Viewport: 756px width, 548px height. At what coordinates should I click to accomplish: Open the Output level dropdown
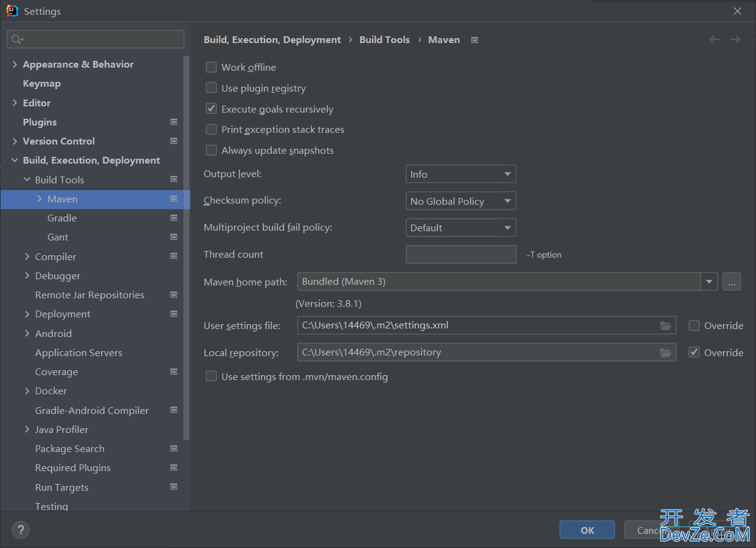(x=461, y=174)
